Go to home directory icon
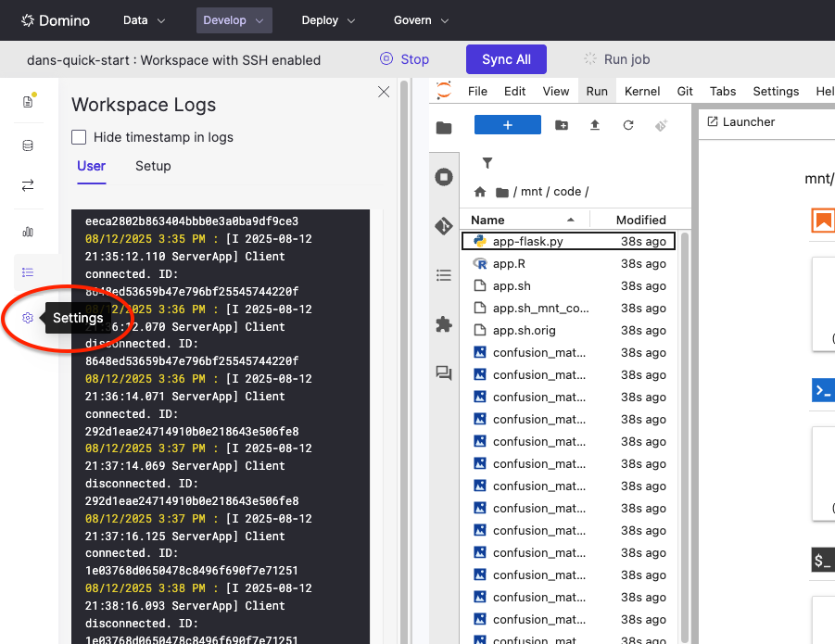This screenshot has height=644, width=835. [x=480, y=192]
